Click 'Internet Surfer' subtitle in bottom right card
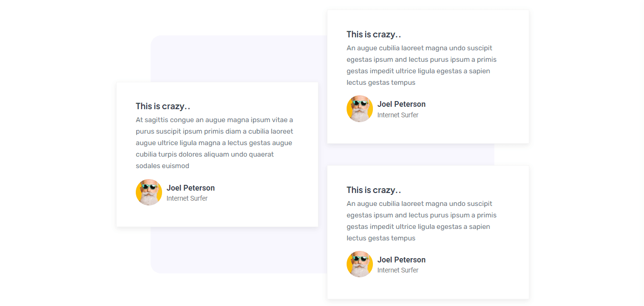This screenshot has width=644, height=306. [x=398, y=270]
